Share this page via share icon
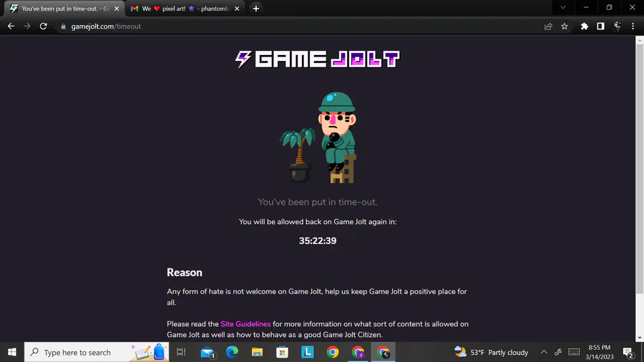Viewport: 644px width, 362px height. click(548, 26)
